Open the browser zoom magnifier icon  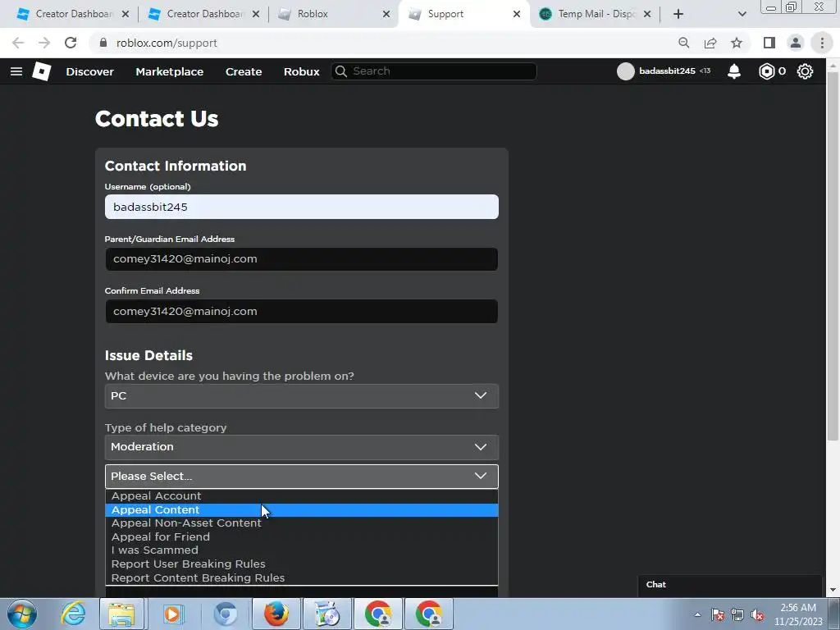pos(683,43)
